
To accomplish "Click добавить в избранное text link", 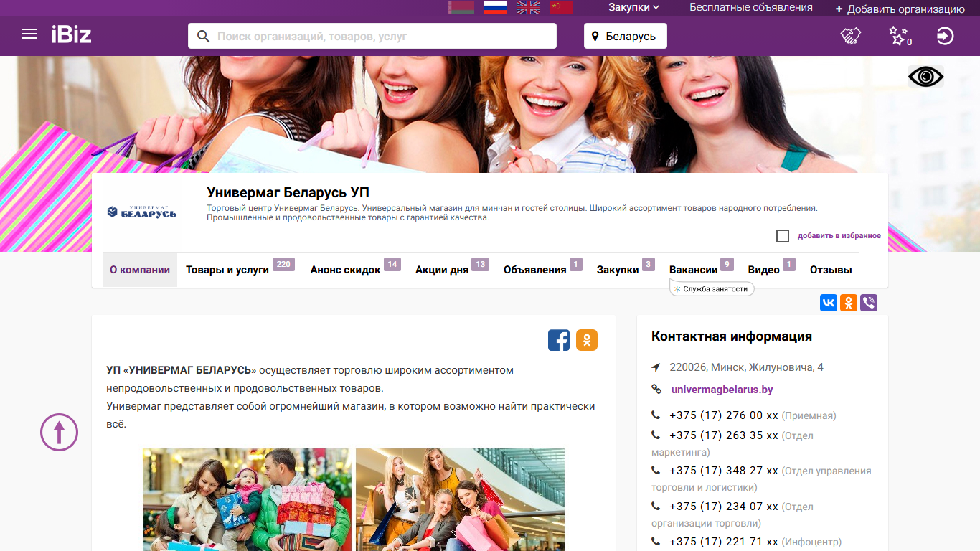I will pos(839,236).
